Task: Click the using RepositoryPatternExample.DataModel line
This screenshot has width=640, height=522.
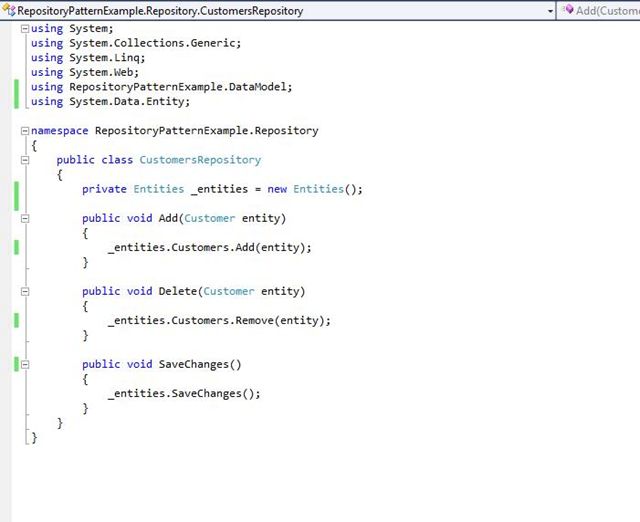Action: [161, 87]
